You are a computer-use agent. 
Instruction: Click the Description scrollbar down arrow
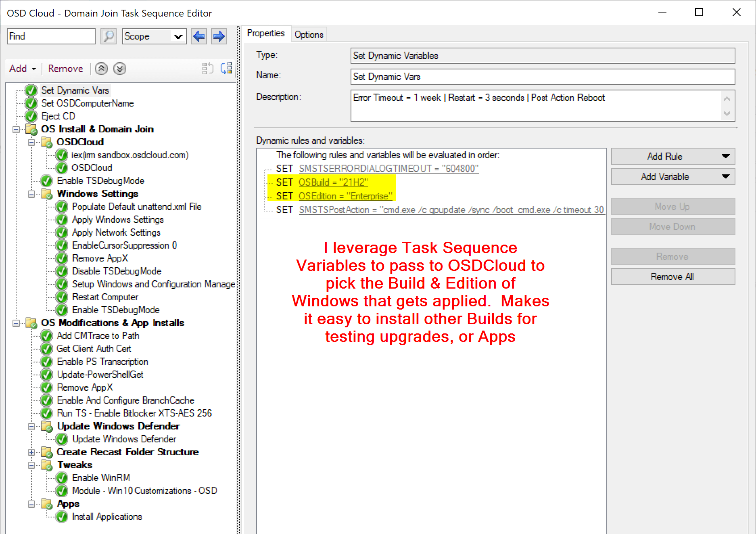[x=727, y=114]
